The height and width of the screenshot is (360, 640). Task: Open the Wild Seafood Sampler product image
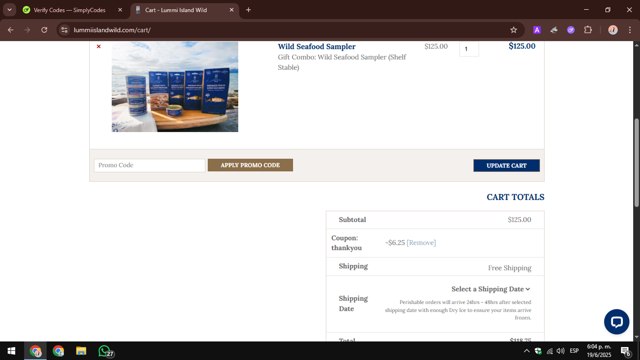(175, 87)
